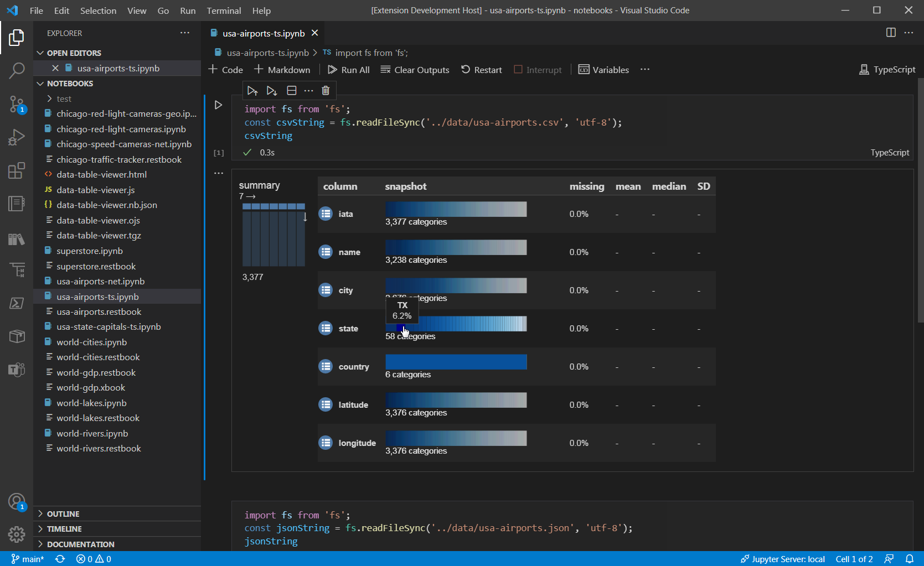
Task: Open output actions ellipsis beside summary
Action: click(219, 173)
